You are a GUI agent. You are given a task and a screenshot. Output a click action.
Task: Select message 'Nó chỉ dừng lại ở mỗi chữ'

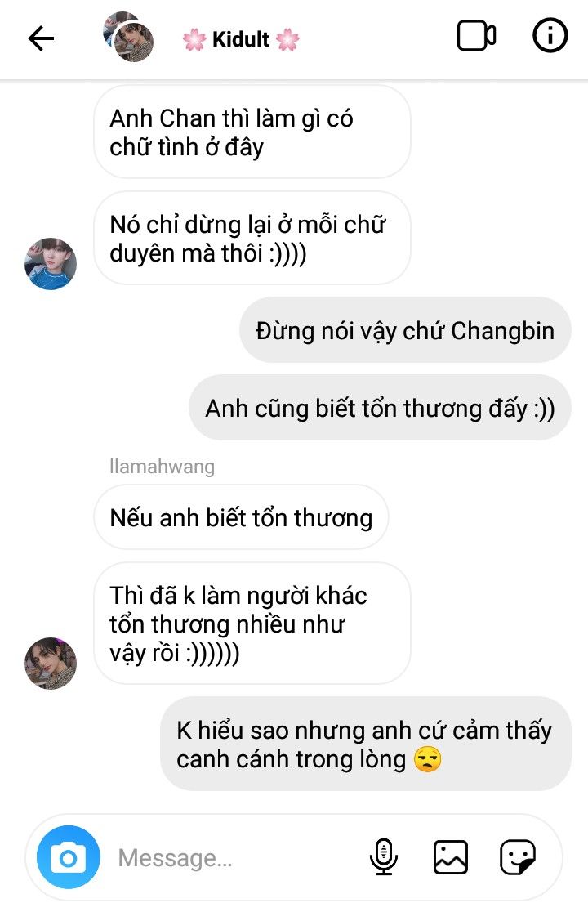coord(252,239)
